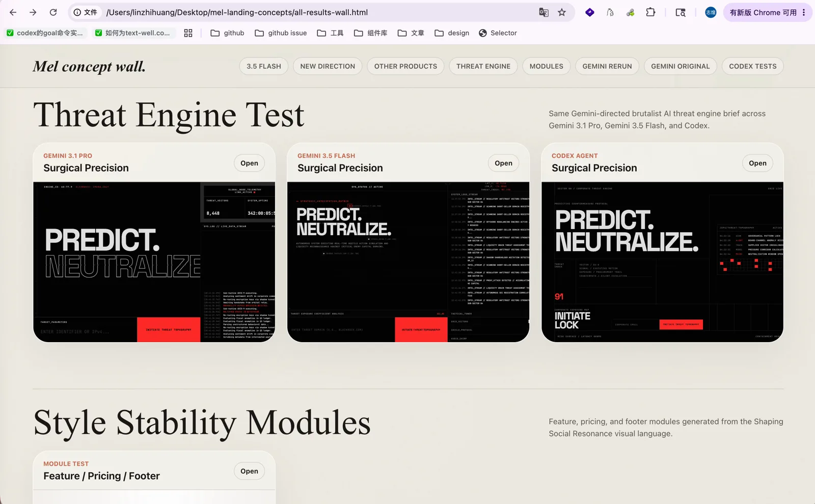Click the 'GEMINI 3.5 FLASH' card label
Viewport: 815px width, 504px height.
[x=327, y=156]
